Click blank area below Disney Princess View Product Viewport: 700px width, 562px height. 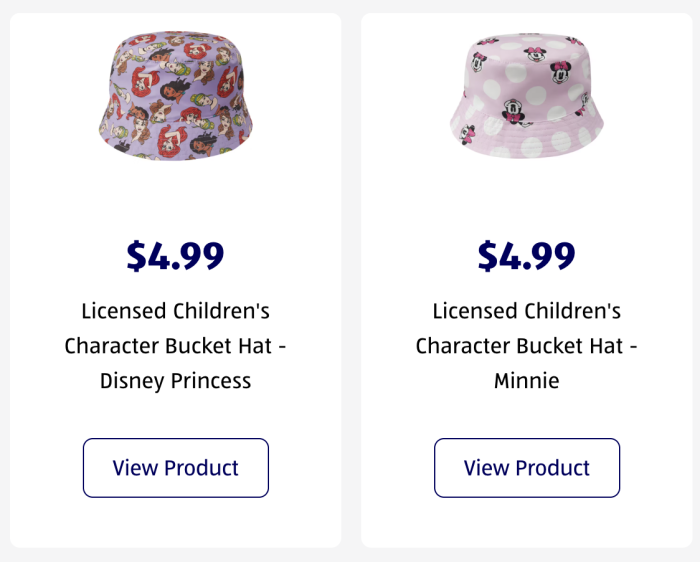[175, 522]
